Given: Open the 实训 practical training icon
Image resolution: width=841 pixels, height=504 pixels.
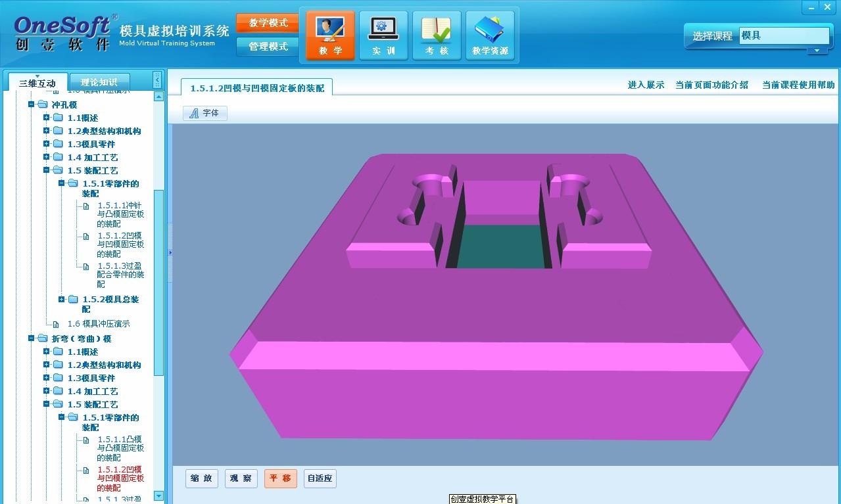Looking at the screenshot, I should [383, 35].
